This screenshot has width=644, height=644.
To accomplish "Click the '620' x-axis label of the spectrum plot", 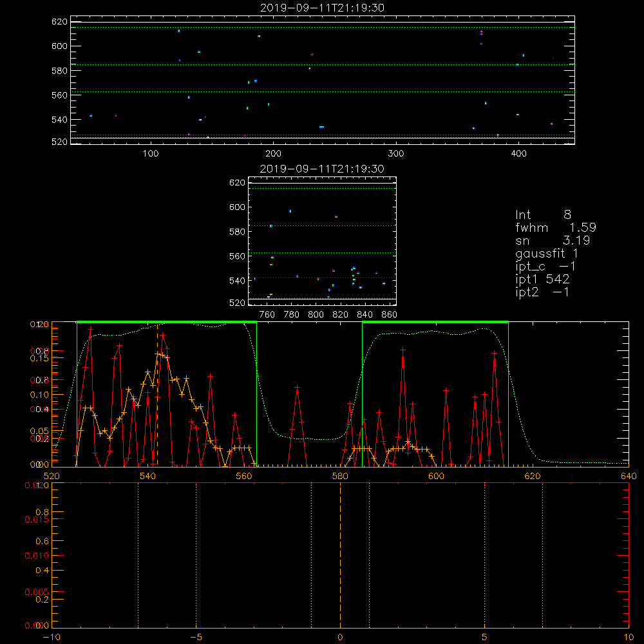I will click(533, 476).
